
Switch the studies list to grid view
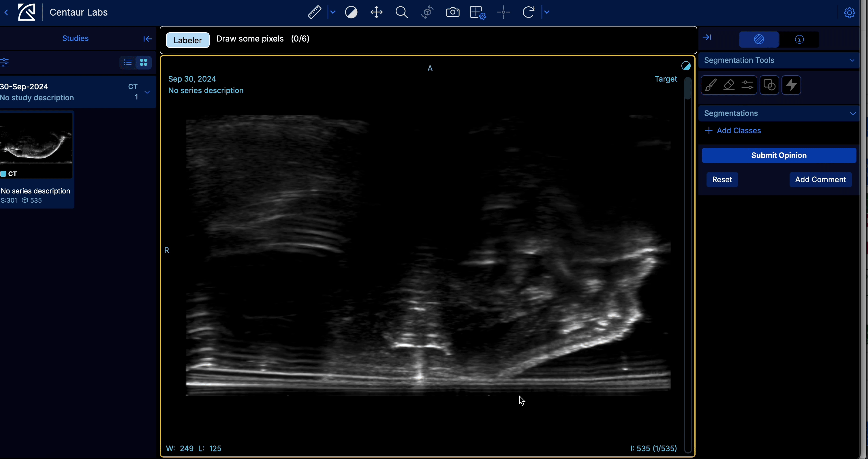click(x=143, y=63)
